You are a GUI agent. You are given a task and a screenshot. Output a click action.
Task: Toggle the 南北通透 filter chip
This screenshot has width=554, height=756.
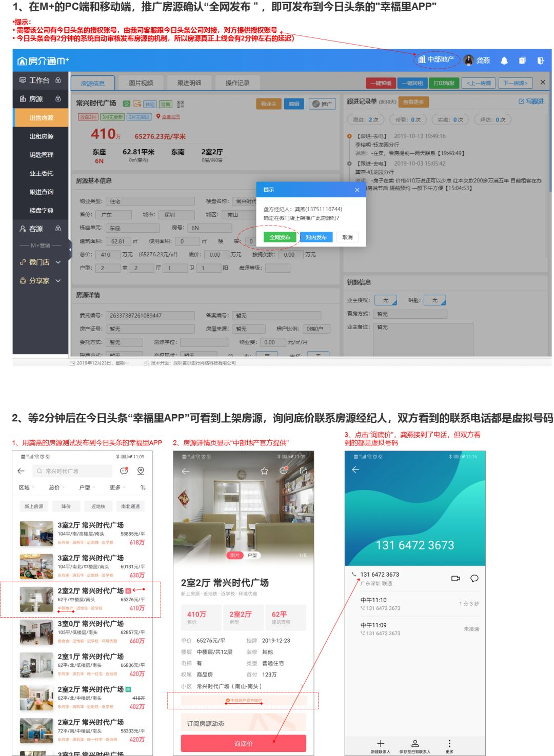pos(130,506)
